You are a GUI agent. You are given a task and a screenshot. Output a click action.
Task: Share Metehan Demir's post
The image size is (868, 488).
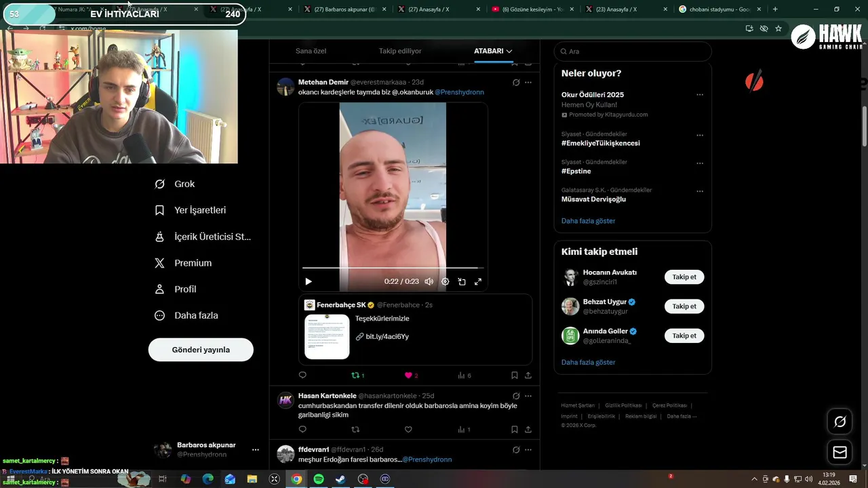pos(528,375)
